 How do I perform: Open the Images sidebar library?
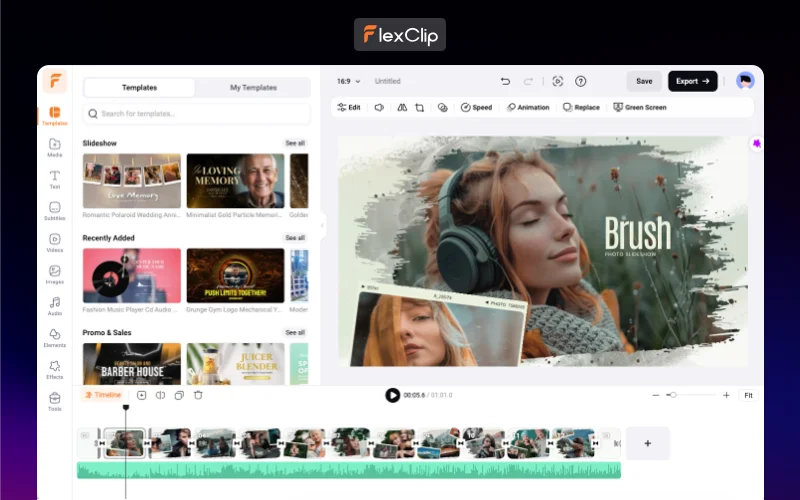point(55,274)
